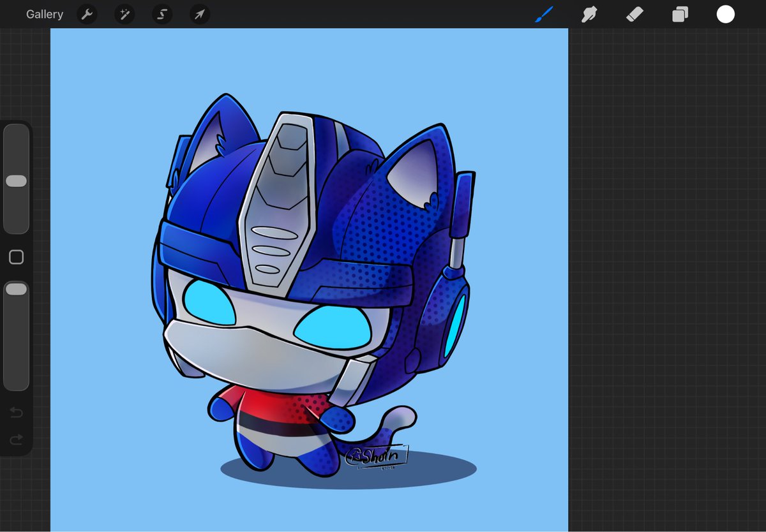
Task: Open the Adjustments magic wand menu
Action: 124,14
